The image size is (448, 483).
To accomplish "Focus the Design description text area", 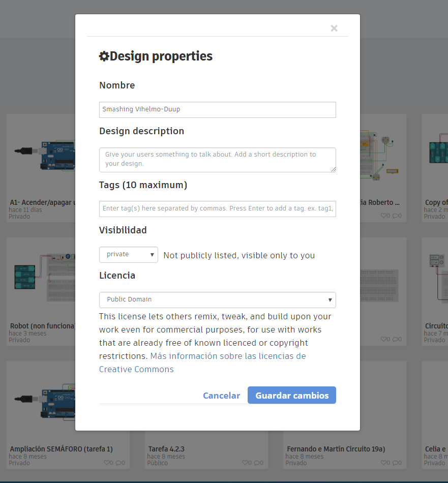I will (217, 160).
